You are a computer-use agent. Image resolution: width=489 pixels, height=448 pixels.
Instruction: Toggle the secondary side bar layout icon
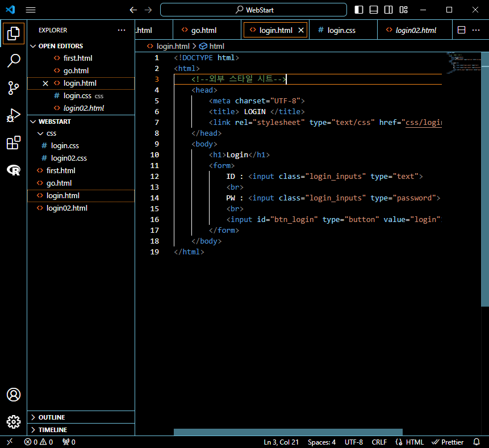point(388,10)
